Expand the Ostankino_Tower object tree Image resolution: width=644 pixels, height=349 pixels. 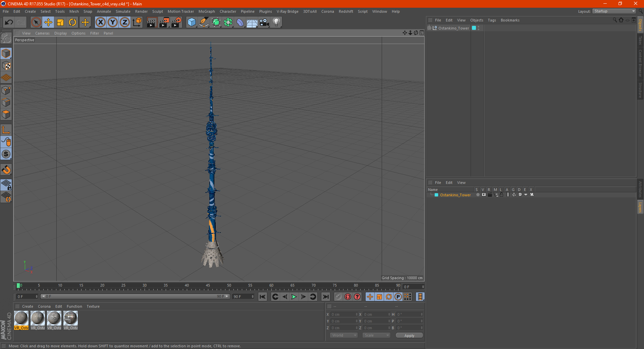429,28
